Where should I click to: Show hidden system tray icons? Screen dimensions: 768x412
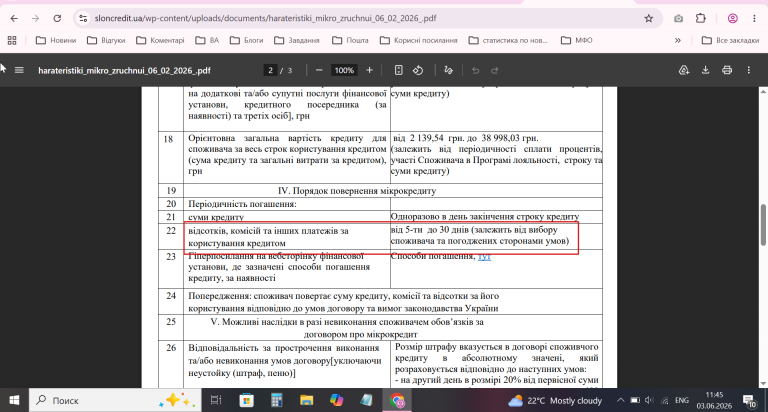tap(620, 400)
